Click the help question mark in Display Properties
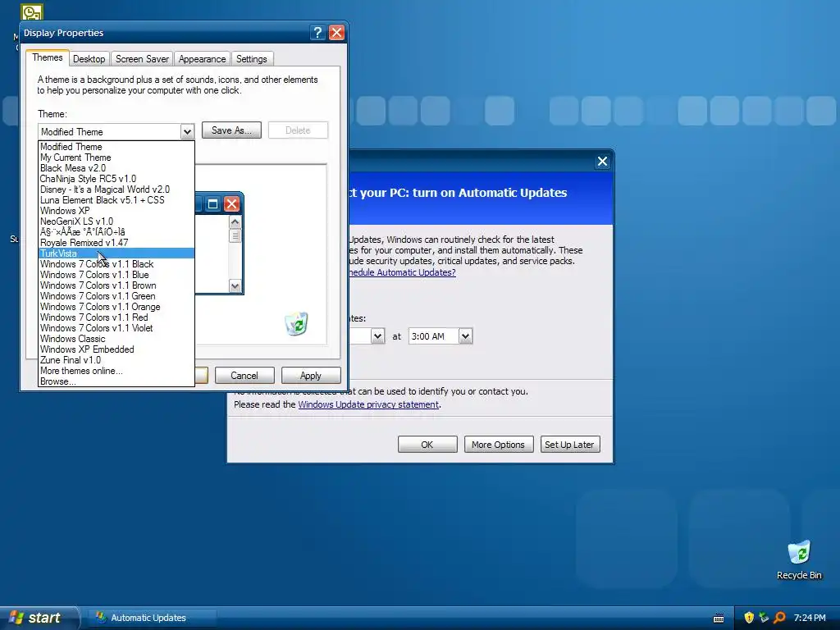The image size is (840, 630). [x=317, y=33]
